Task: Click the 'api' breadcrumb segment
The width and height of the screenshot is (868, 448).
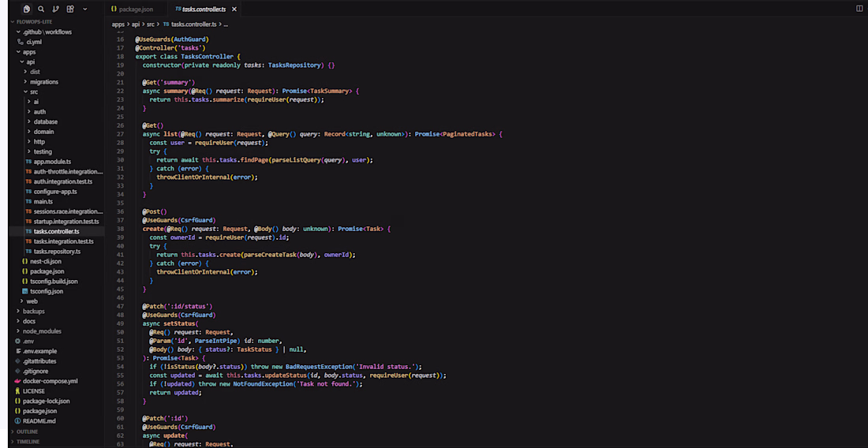Action: click(x=136, y=24)
